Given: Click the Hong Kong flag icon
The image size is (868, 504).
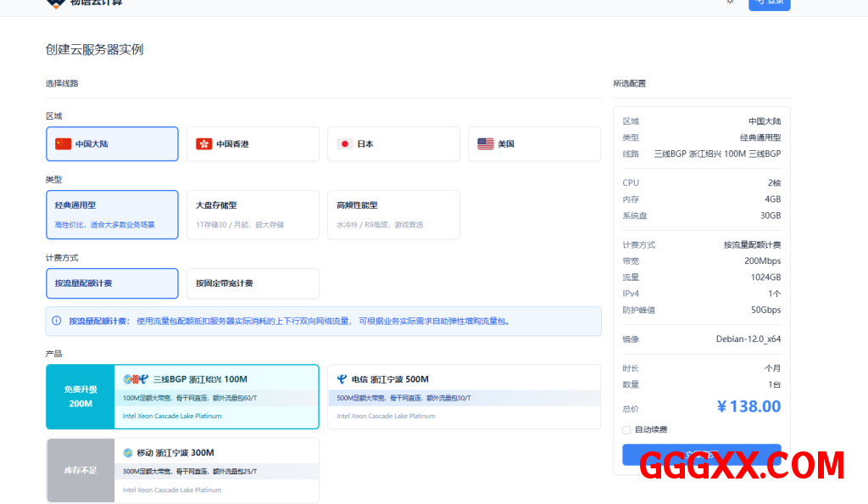Looking at the screenshot, I should 204,144.
